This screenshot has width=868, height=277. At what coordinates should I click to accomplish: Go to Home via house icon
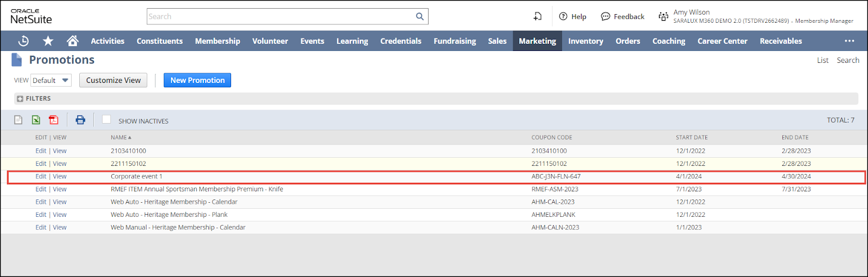pos(72,41)
